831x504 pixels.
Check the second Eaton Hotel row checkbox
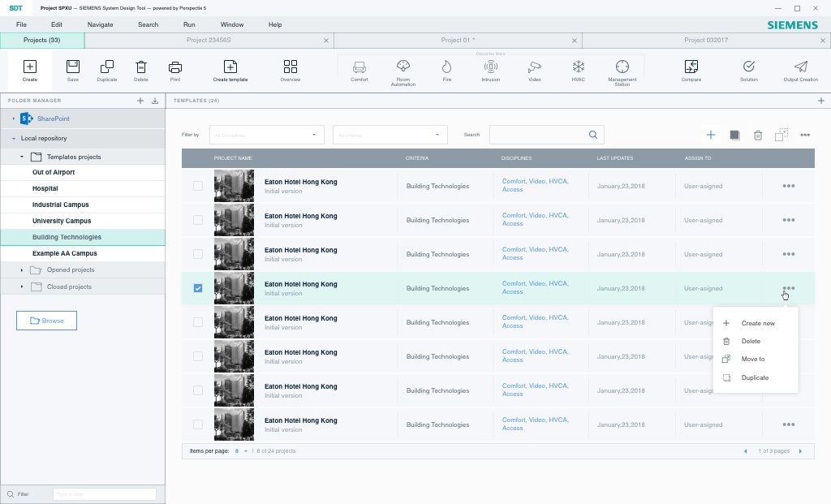(198, 220)
